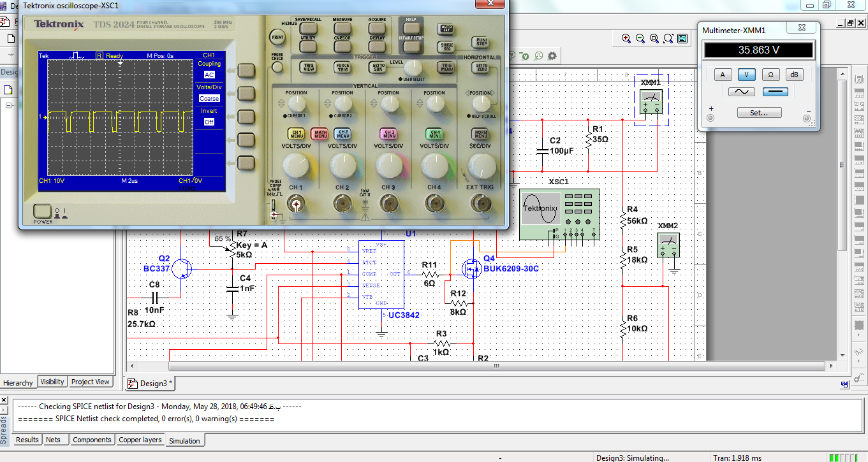The width and height of the screenshot is (868, 462).
Task: Toggle full screen view icon in zoom toolbar
Action: pyautogui.click(x=682, y=39)
